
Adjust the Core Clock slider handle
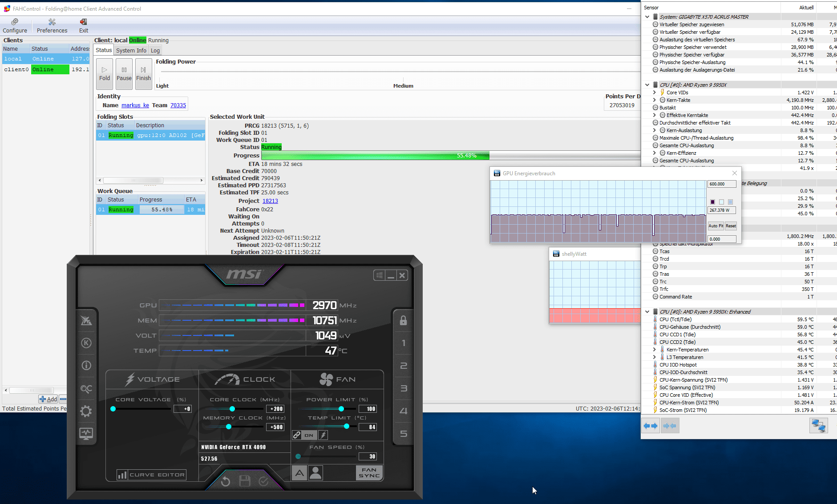point(232,409)
